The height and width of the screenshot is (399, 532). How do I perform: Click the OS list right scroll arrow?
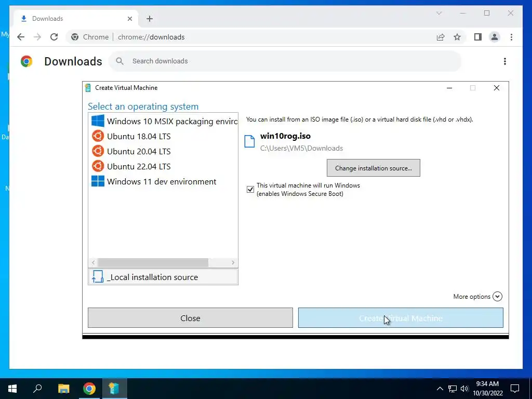[233, 262]
